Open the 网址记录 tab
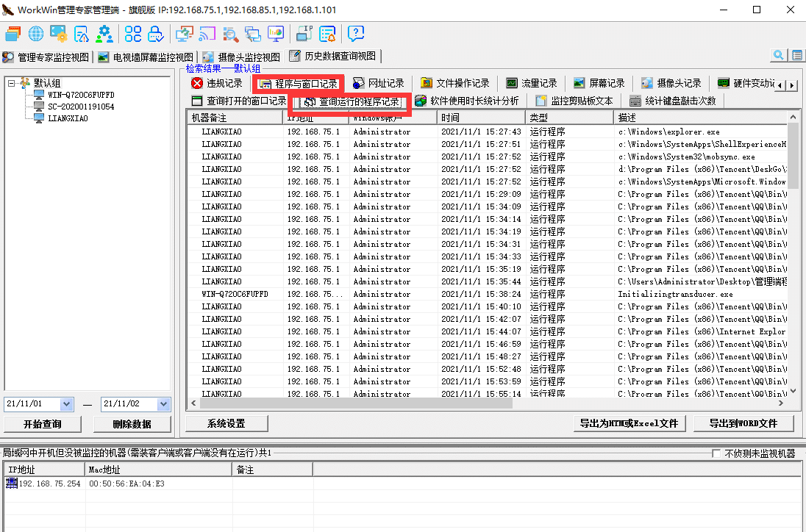Viewport: 806px width, 532px height. point(378,83)
